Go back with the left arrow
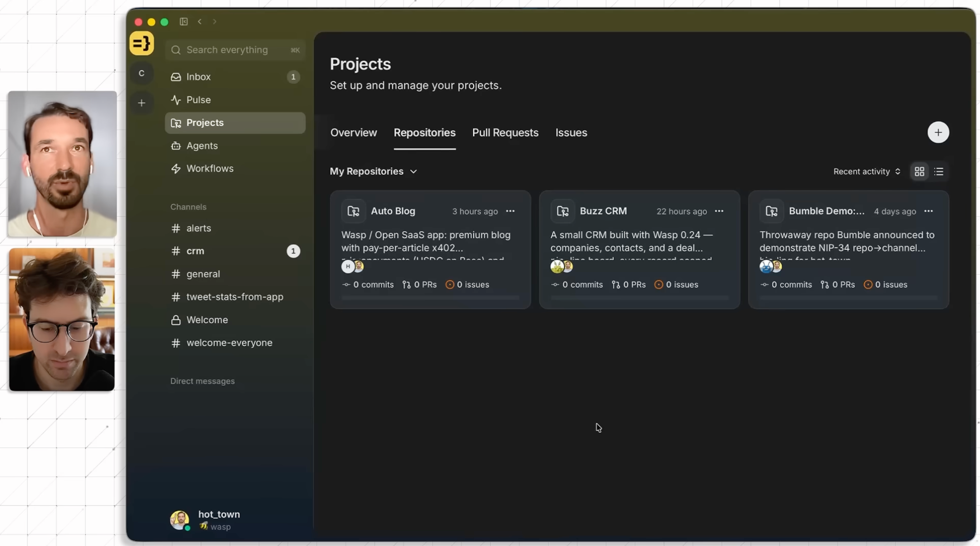The image size is (980, 546). pyautogui.click(x=199, y=22)
